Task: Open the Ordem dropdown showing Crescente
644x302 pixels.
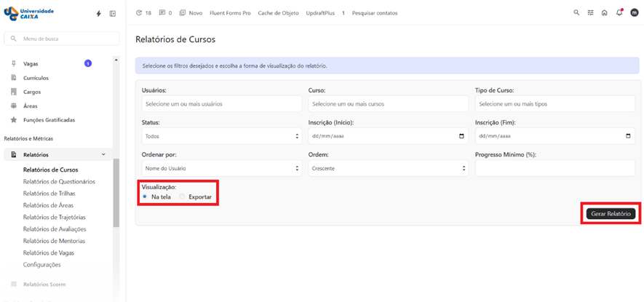Action: click(x=388, y=168)
